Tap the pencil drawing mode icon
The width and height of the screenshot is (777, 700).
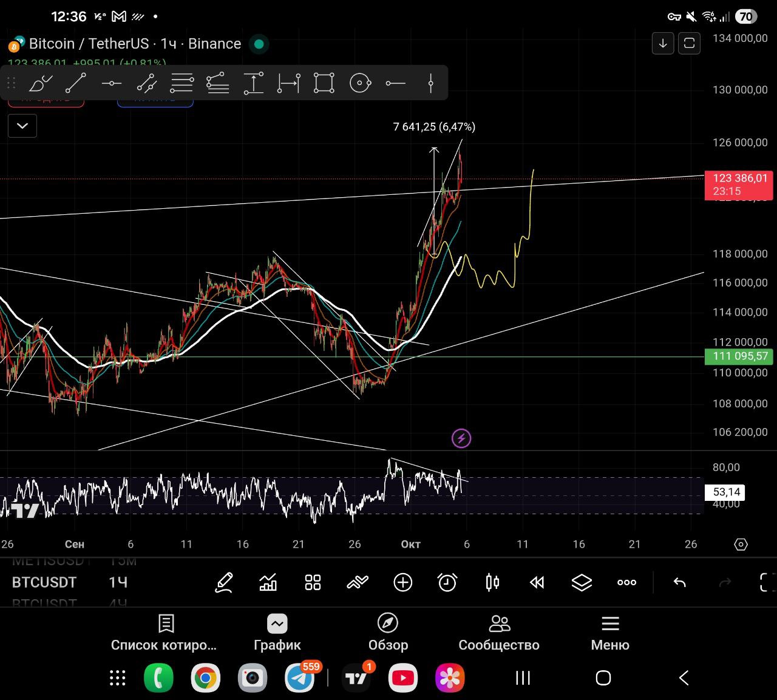(x=224, y=583)
